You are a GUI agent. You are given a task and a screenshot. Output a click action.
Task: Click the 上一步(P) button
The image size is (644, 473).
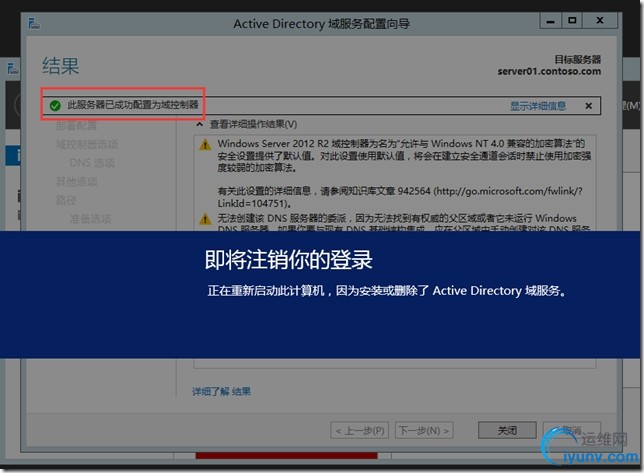tap(360, 430)
